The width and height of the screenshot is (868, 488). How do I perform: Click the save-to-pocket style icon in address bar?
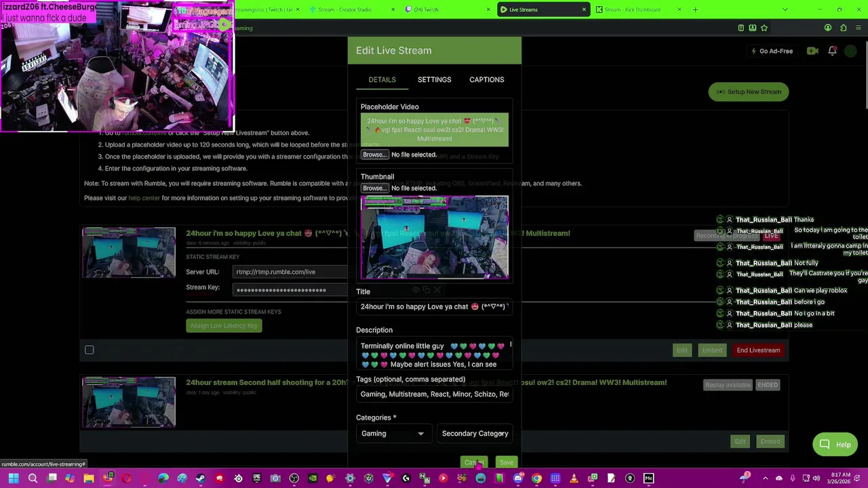click(x=753, y=28)
